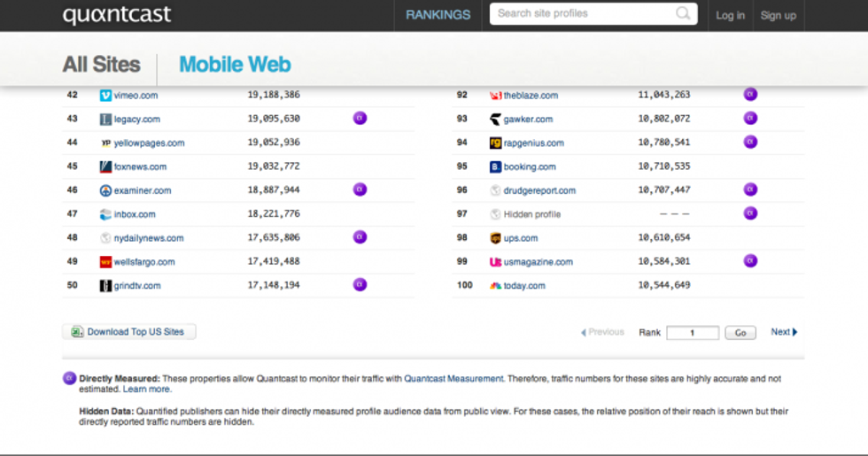Screen dimensions: 868x456
Task: Select the All Sites tab
Action: click(x=101, y=65)
